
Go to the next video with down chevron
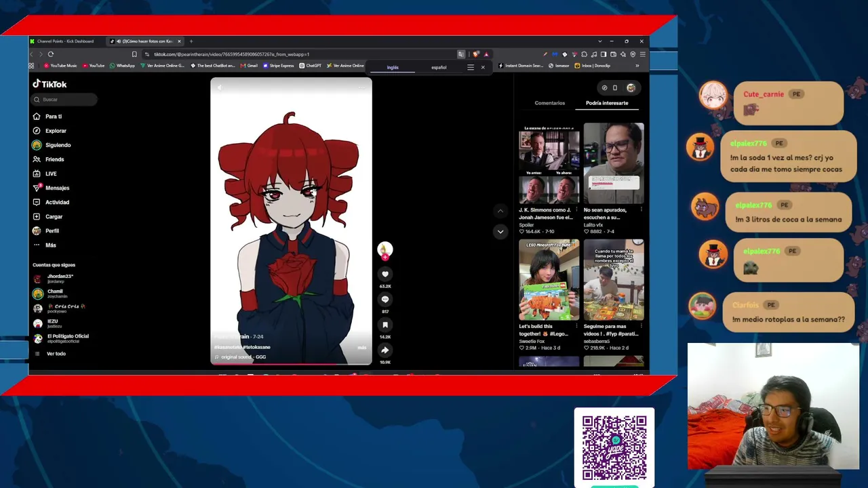500,232
